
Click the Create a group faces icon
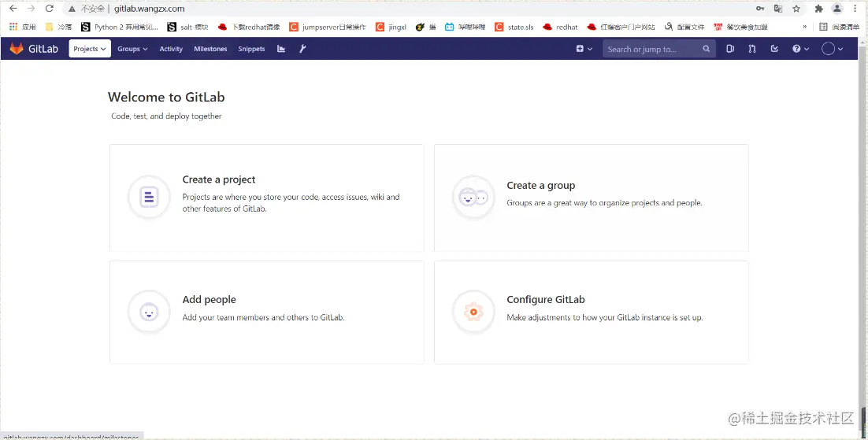click(x=473, y=197)
